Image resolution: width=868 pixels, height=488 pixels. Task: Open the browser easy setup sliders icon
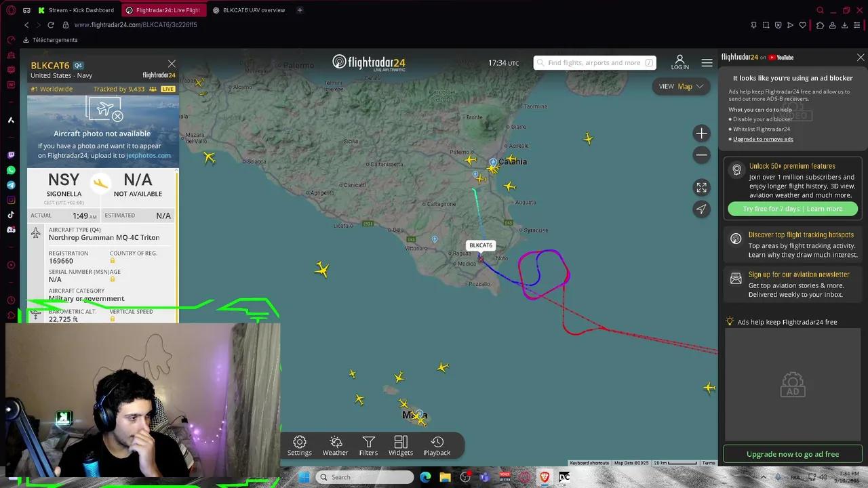pos(859,25)
